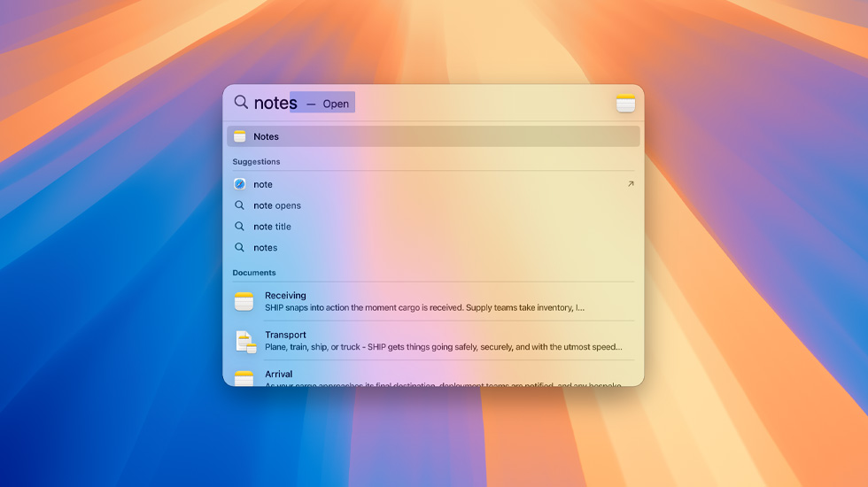Image resolution: width=868 pixels, height=487 pixels.
Task: Select the highlighted "Open" autocomplete text
Action: pyautogui.click(x=335, y=104)
